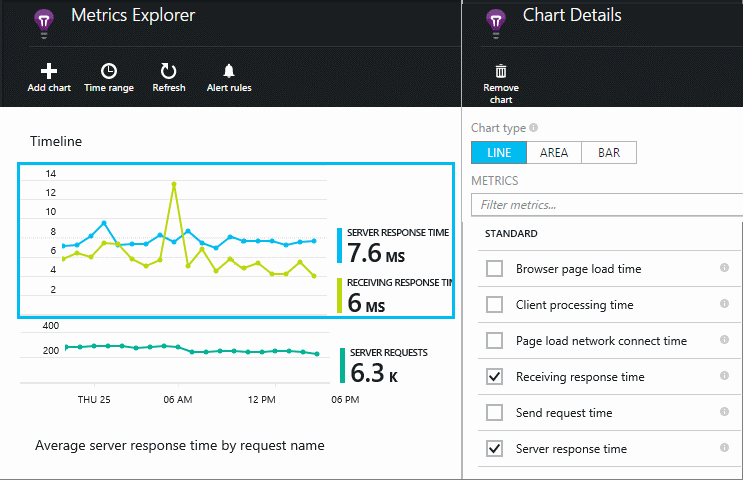Click the THU 25 axis label

coord(94,399)
